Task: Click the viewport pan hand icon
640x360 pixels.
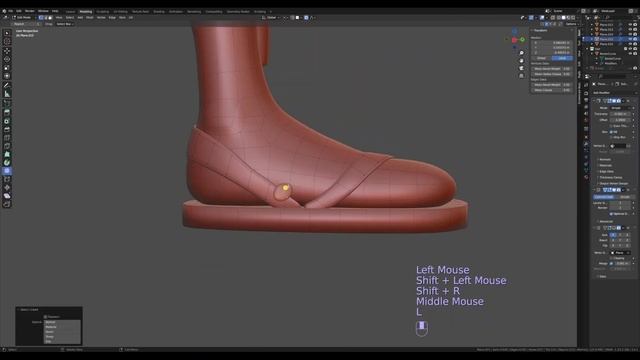Action: tap(522, 61)
